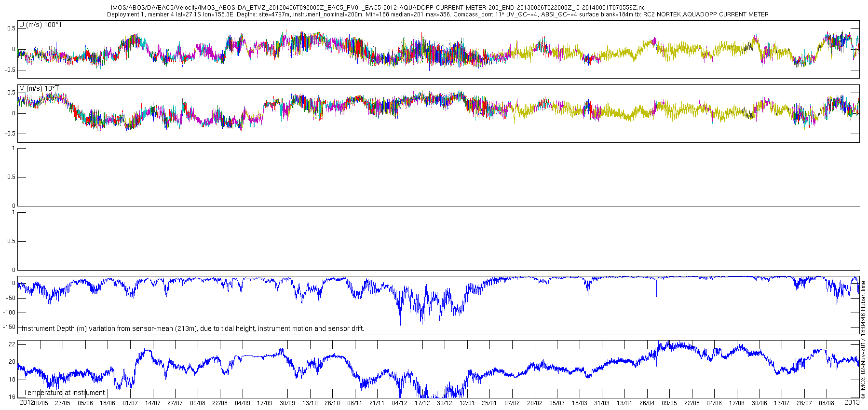Select the 'V (m/s) 10°T' panel label
This screenshot has width=868, height=410.
tap(40, 88)
